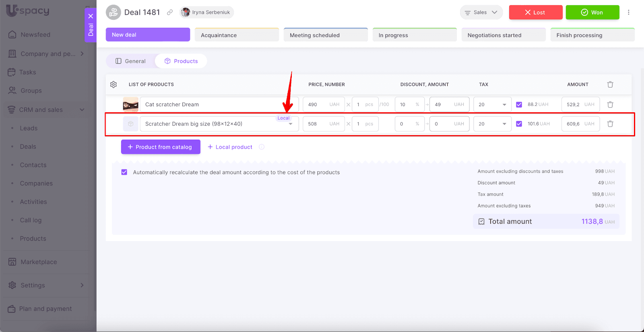The width and height of the screenshot is (644, 332).
Task: Mark deal as Won
Action: click(592, 12)
